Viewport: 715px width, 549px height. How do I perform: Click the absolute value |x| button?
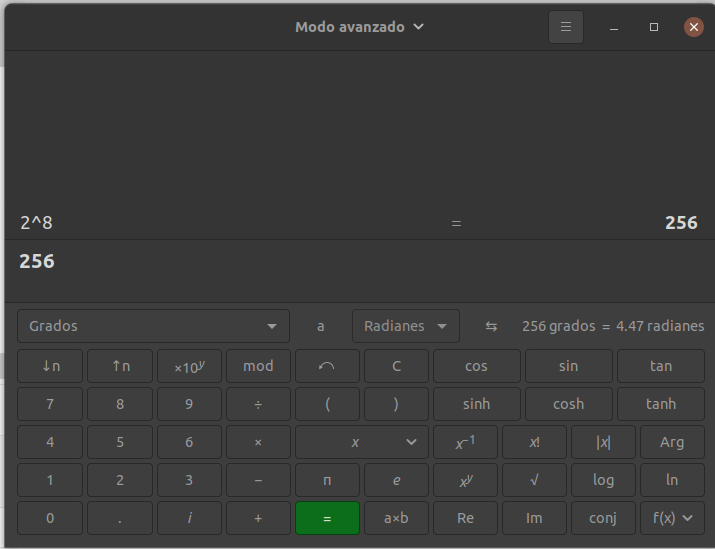point(603,442)
